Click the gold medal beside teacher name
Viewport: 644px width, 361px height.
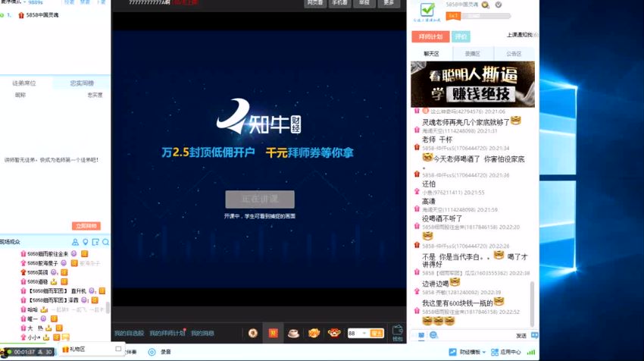485,5
